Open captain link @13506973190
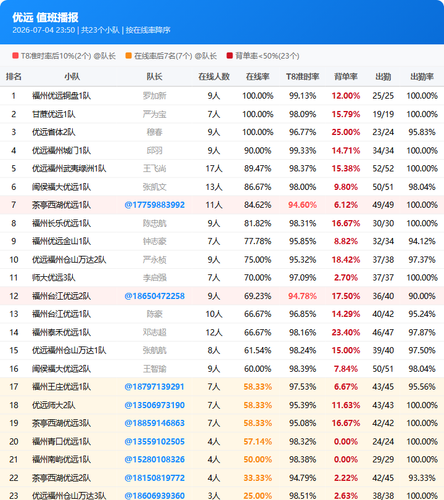The image size is (444, 500). [x=154, y=405]
